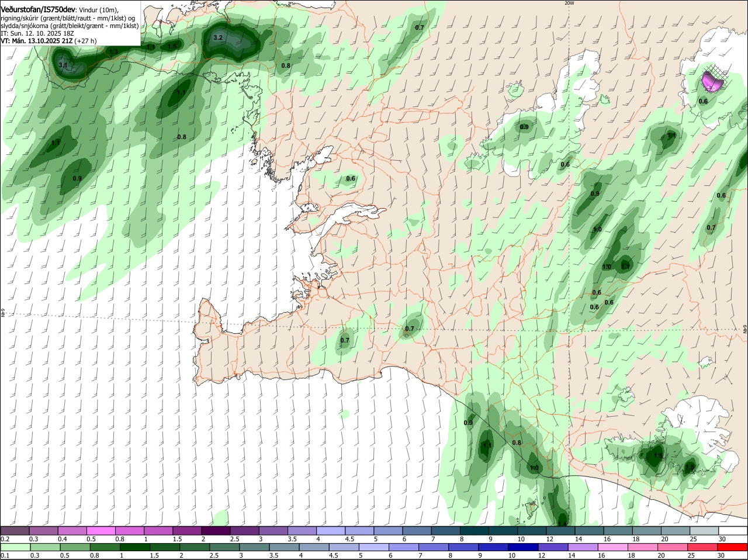Click the 1.3 precipitation value on the map
The image size is (748, 560).
113,51
